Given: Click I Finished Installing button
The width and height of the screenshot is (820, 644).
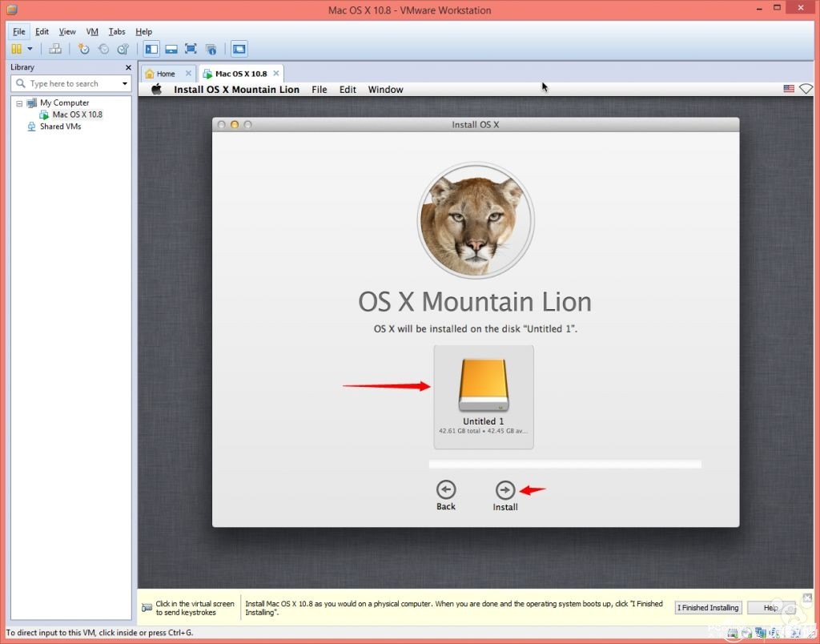Looking at the screenshot, I should click(x=708, y=607).
